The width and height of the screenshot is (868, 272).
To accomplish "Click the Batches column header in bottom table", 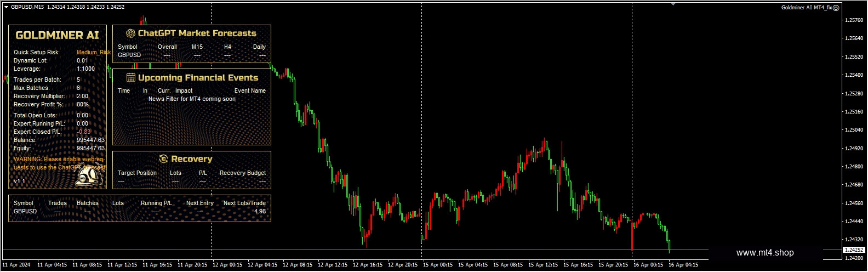I will 88,203.
